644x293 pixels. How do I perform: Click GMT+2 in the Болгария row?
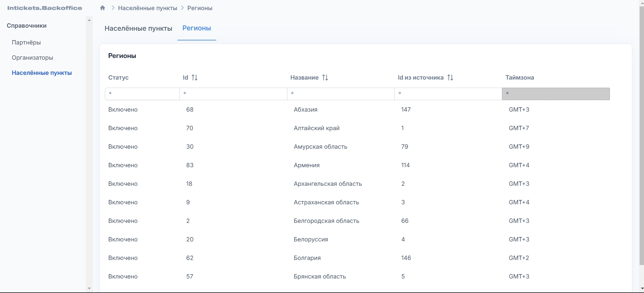pos(519,258)
